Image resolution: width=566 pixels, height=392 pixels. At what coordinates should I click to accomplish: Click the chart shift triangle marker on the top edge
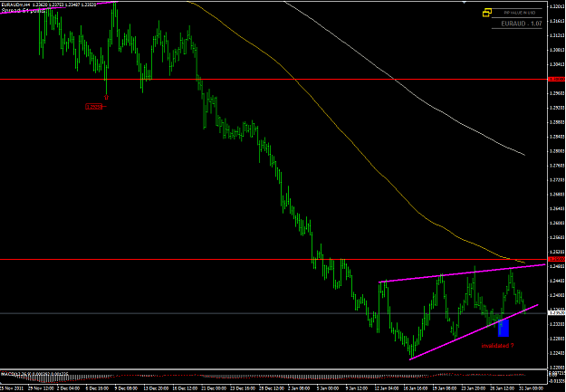click(x=465, y=2)
